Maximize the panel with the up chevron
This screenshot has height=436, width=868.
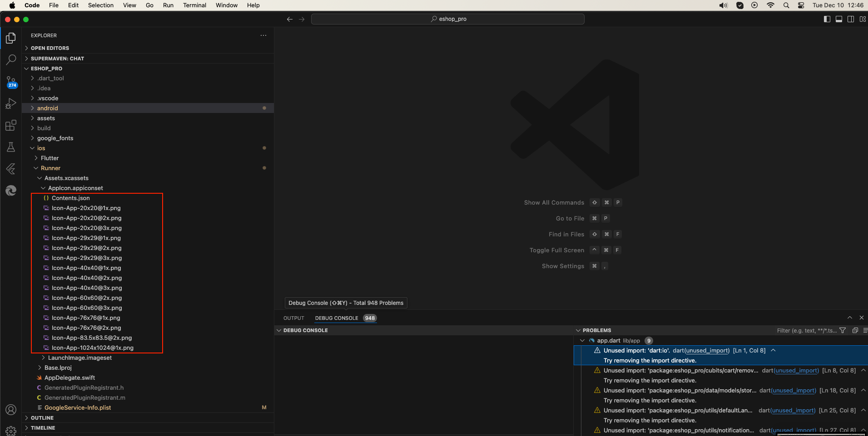850,318
